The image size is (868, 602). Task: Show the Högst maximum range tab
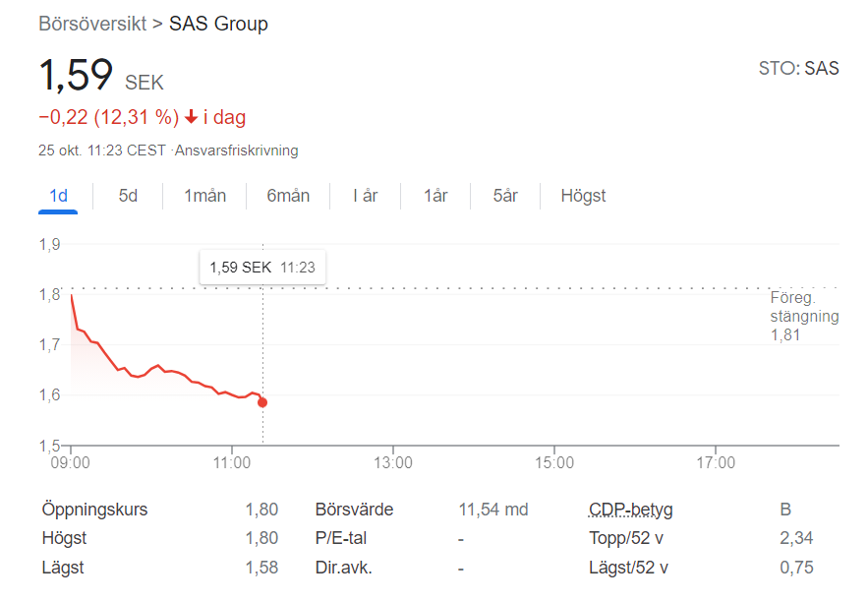click(583, 196)
